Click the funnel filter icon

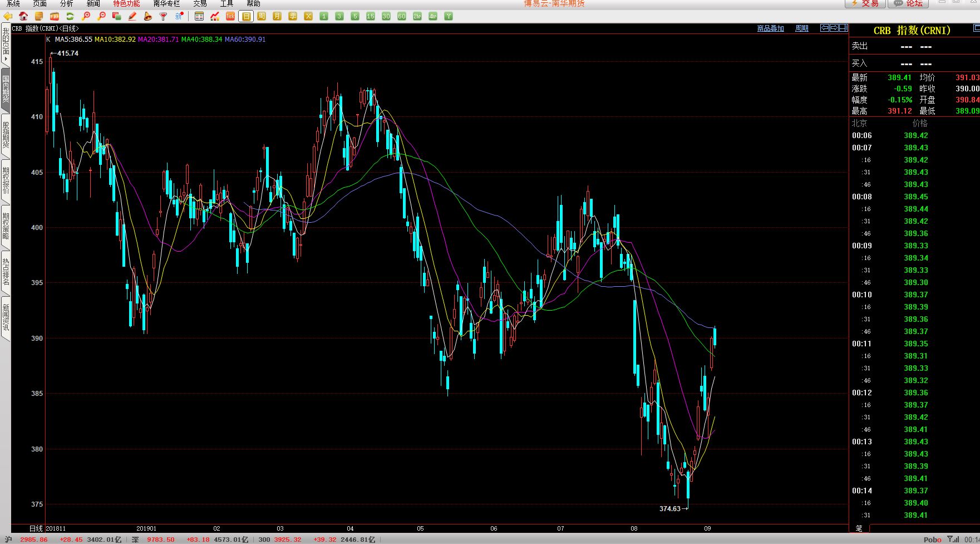[x=164, y=17]
